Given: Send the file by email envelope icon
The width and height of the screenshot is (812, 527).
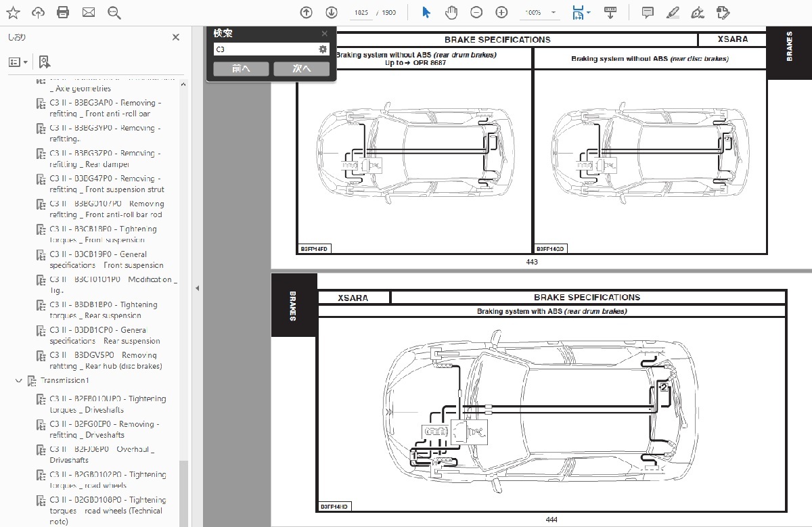Looking at the screenshot, I should [x=88, y=12].
